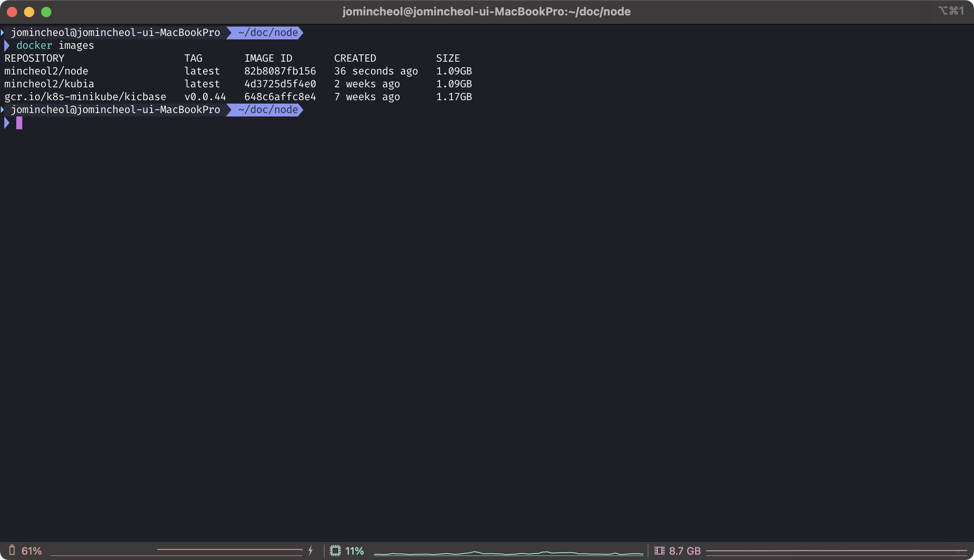
Task: Click the second ~/doc/node path segment
Action: [267, 110]
